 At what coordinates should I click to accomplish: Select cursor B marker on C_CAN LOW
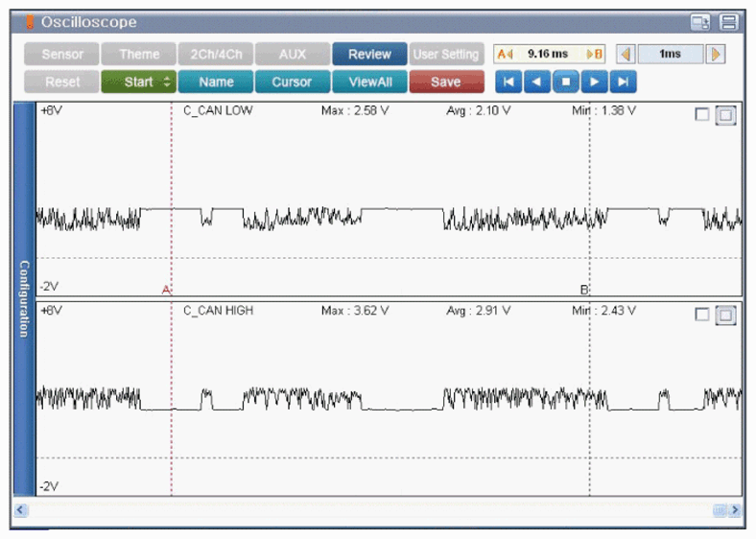(x=584, y=290)
